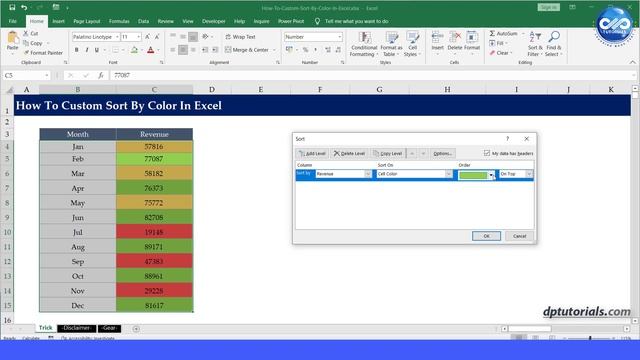Open the Number format dropdown
The height and width of the screenshot is (360, 640).
pyautogui.click(x=340, y=37)
